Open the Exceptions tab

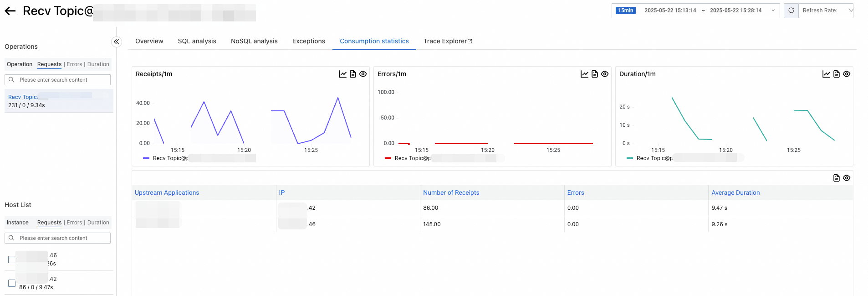[x=308, y=41]
